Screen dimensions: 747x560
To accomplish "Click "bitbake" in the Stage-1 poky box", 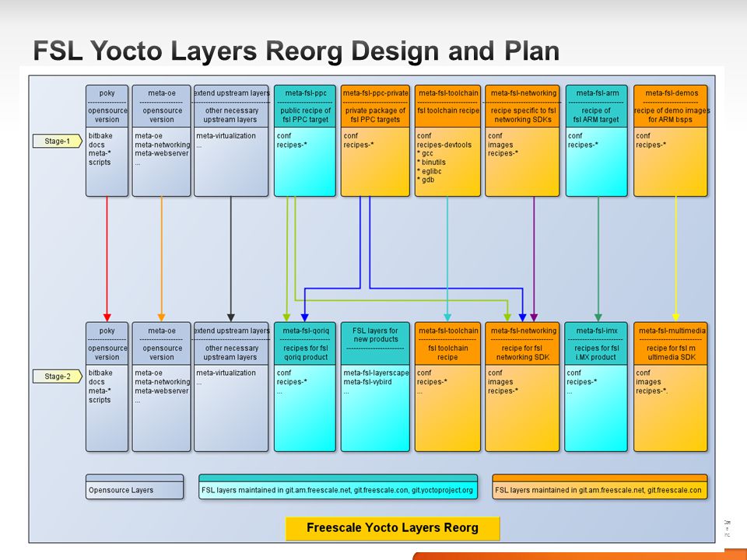I will coord(100,135).
